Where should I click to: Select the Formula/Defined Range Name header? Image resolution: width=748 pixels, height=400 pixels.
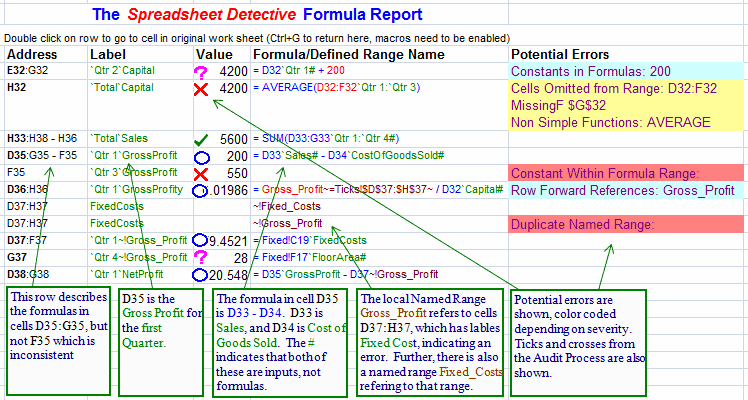[349, 54]
